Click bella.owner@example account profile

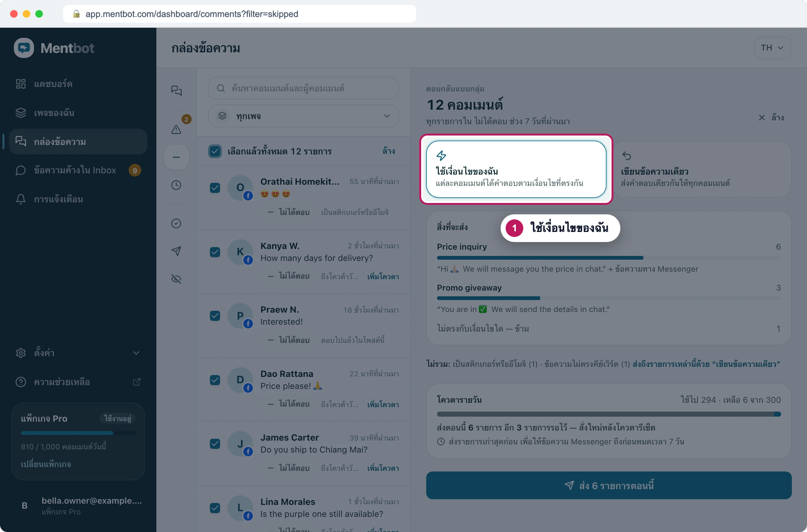click(x=78, y=506)
